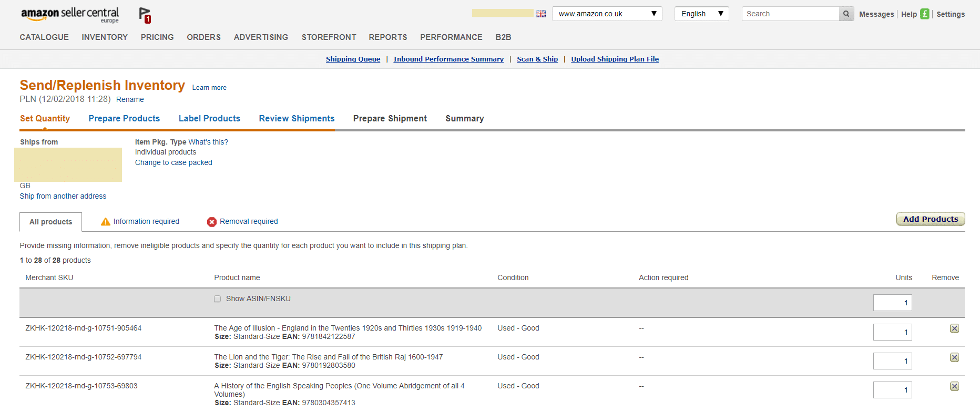Open the www.amazon.co.uk marketplace dropdown
The height and width of the screenshot is (412, 980).
tap(607, 14)
